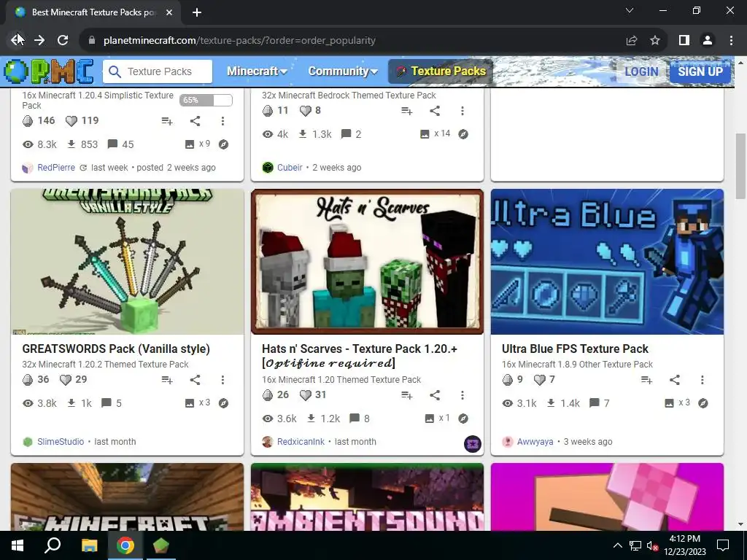747x560 pixels.
Task: Open a new browser tab
Action: coord(197,12)
